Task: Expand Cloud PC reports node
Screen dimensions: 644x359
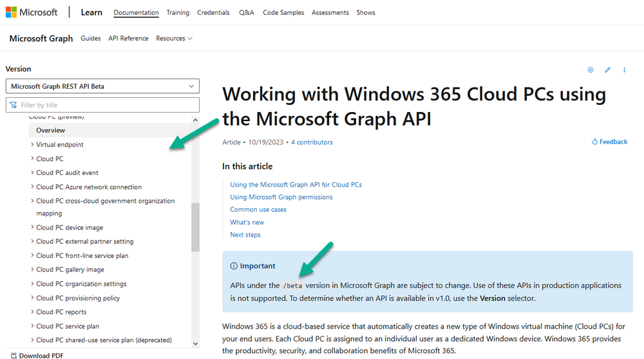Action: [x=32, y=312]
